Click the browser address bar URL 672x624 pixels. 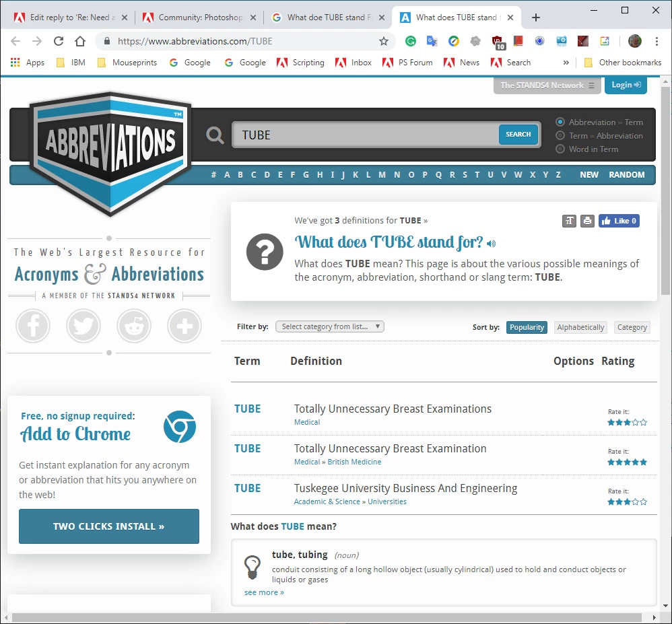point(195,41)
